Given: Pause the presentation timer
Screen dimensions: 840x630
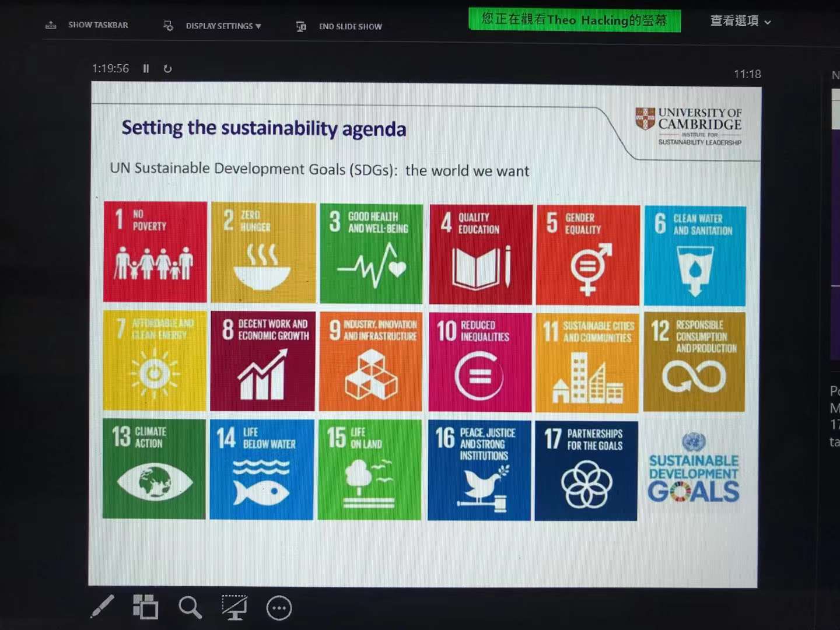Looking at the screenshot, I should pyautogui.click(x=146, y=69).
